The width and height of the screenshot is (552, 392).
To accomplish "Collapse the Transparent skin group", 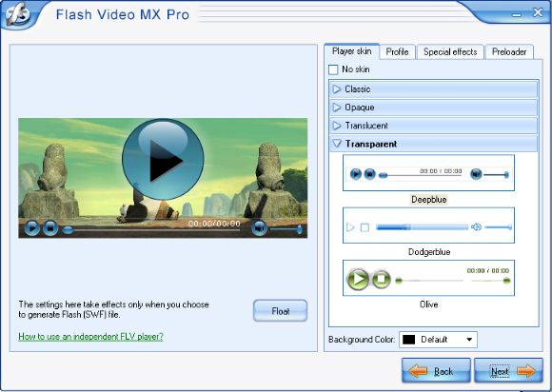I will click(x=434, y=144).
